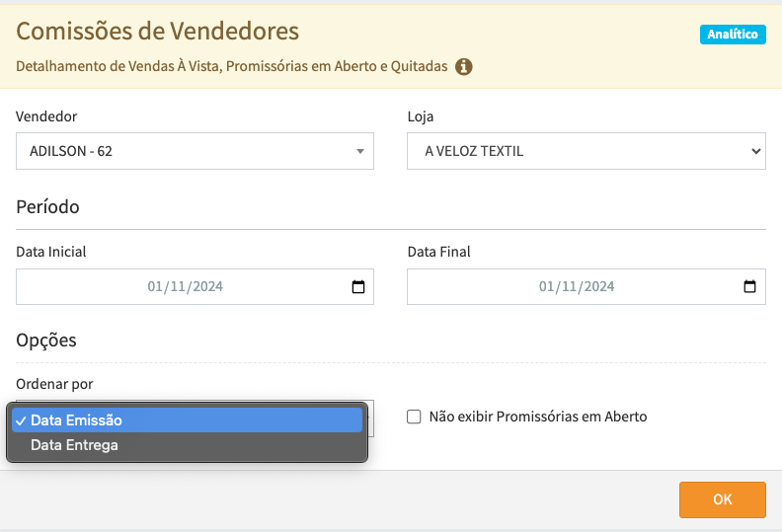Click the Data Final date field

click(x=576, y=287)
